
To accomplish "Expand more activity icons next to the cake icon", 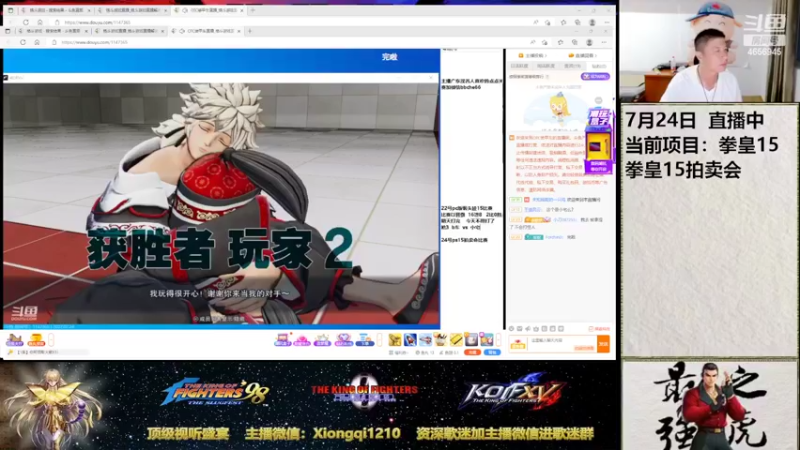I will point(379,340).
